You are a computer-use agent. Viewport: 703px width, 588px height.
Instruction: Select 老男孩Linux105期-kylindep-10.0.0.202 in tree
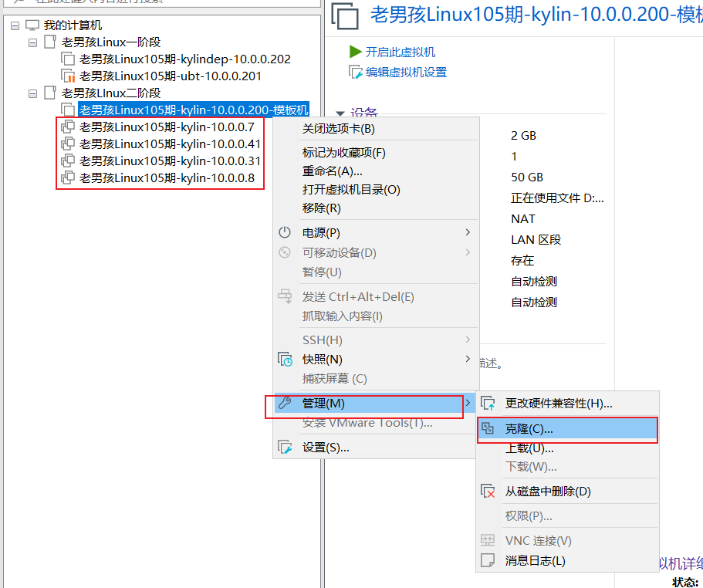[x=185, y=59]
